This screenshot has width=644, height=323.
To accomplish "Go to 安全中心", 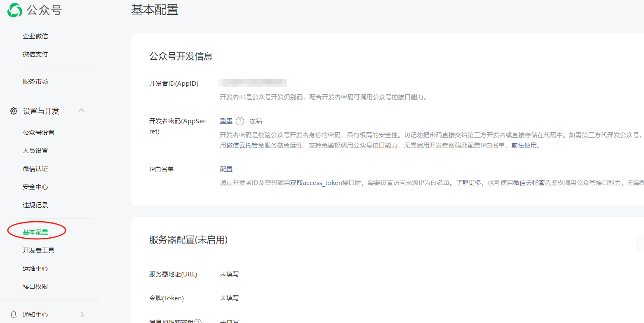I will click(35, 187).
